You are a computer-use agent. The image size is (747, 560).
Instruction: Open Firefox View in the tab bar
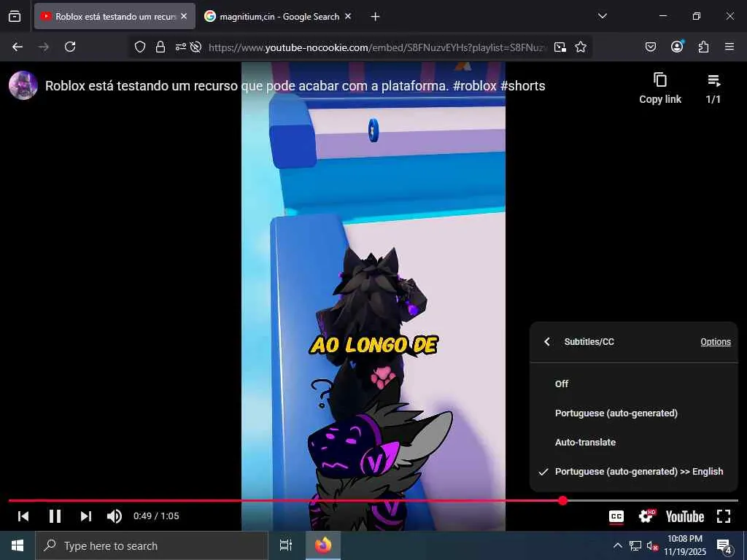click(x=15, y=16)
